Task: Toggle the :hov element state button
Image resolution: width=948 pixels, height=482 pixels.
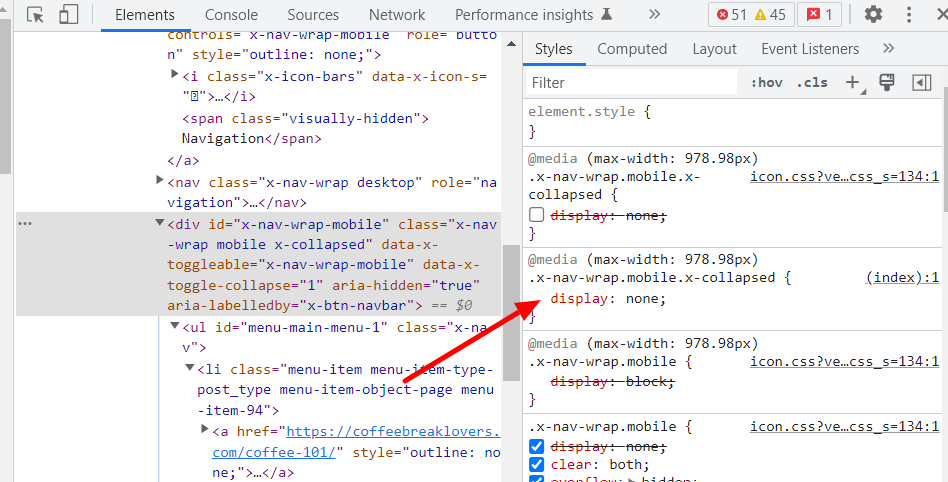Action: pos(766,82)
